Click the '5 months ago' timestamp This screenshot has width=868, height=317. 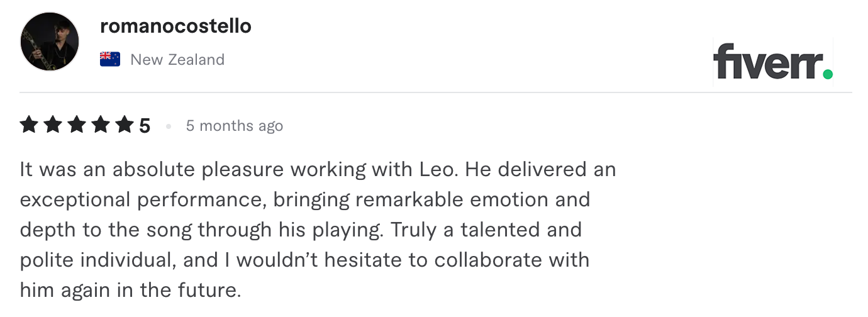[235, 126]
